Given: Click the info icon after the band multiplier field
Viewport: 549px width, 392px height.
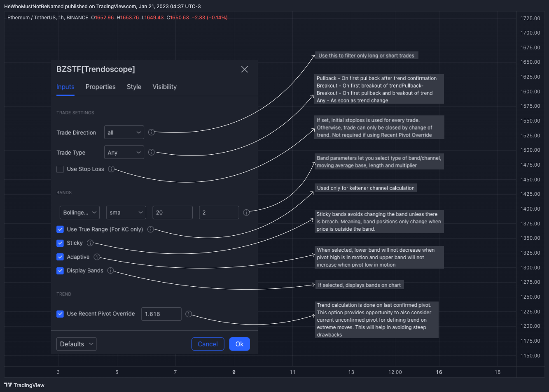Looking at the screenshot, I should coord(246,213).
